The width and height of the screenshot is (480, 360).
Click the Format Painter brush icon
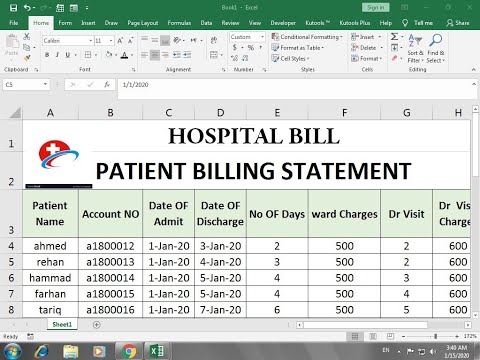click(27, 58)
